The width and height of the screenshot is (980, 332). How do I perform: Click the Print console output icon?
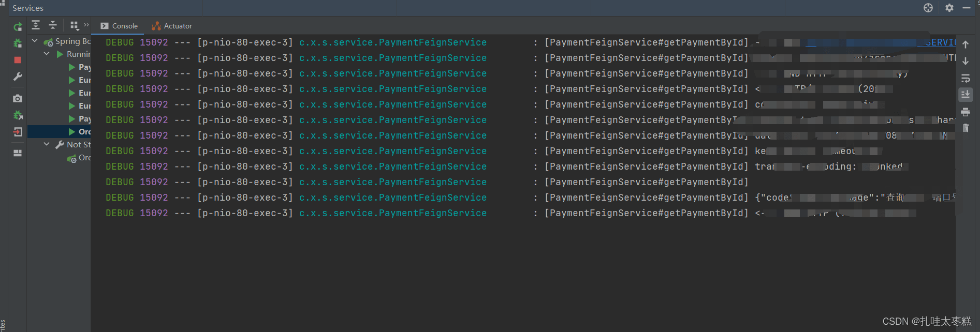pyautogui.click(x=966, y=112)
